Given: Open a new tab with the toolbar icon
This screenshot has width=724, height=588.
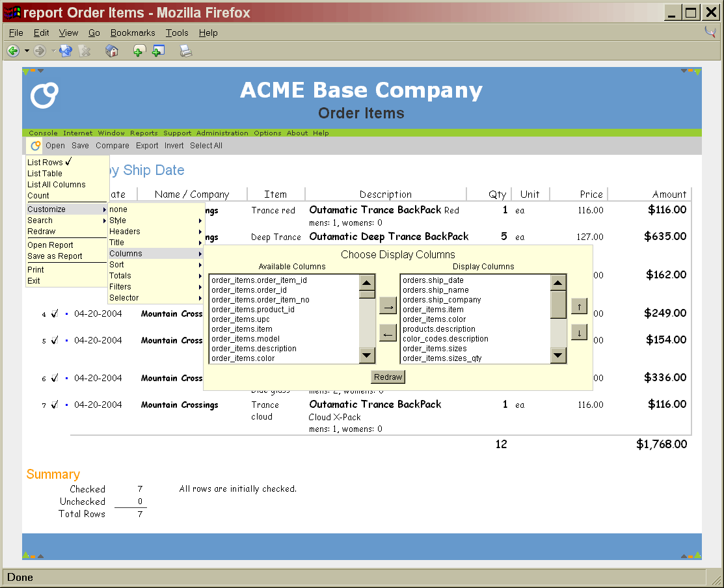Looking at the screenshot, I should coord(139,51).
